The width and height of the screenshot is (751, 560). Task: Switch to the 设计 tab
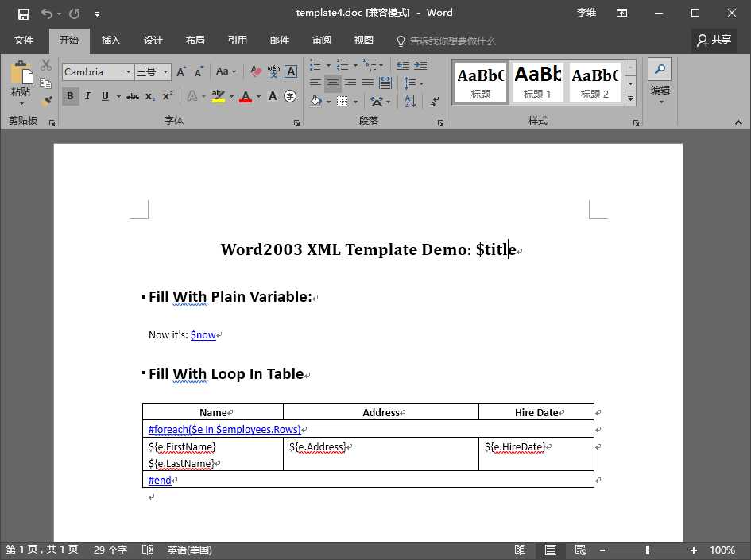click(153, 41)
